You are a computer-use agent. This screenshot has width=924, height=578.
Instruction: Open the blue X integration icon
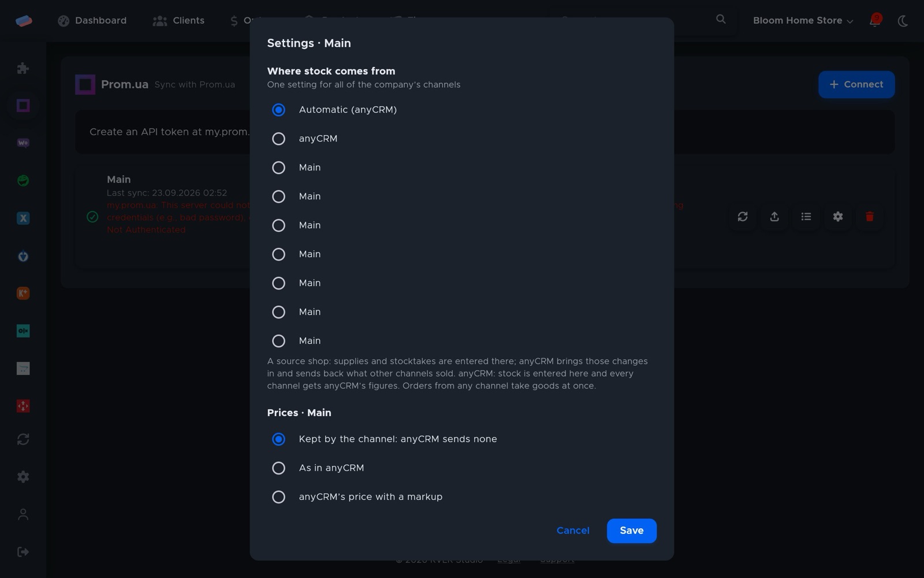click(x=23, y=218)
